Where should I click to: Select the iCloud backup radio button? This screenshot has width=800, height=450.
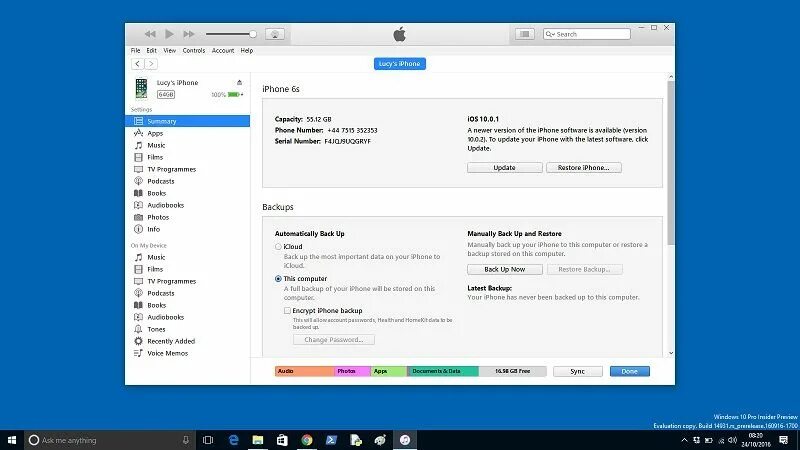click(x=278, y=246)
